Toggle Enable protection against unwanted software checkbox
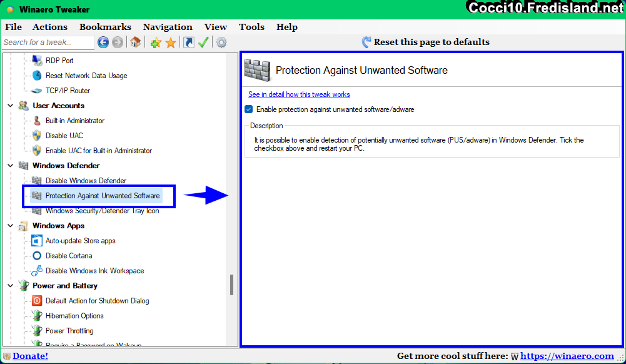Screen dimensions: 626x364 (x=249, y=109)
